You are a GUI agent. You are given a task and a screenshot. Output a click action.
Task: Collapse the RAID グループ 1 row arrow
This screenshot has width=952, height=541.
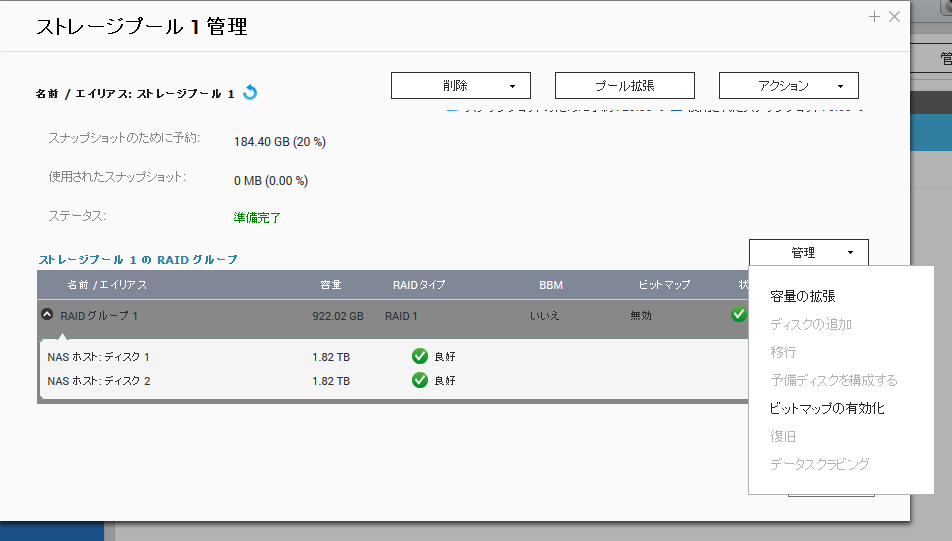tap(47, 315)
